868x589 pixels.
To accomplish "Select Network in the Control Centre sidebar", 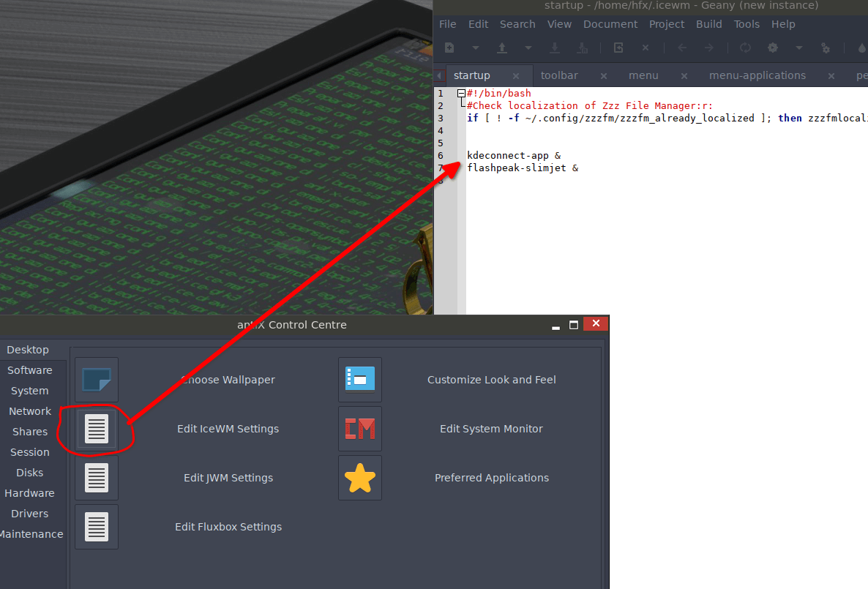I will 29,410.
